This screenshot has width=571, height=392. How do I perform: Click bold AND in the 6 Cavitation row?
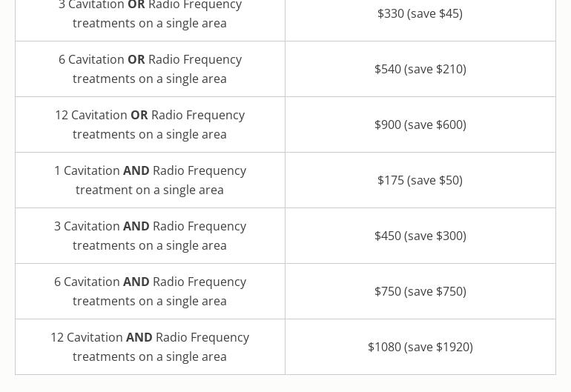tap(136, 282)
